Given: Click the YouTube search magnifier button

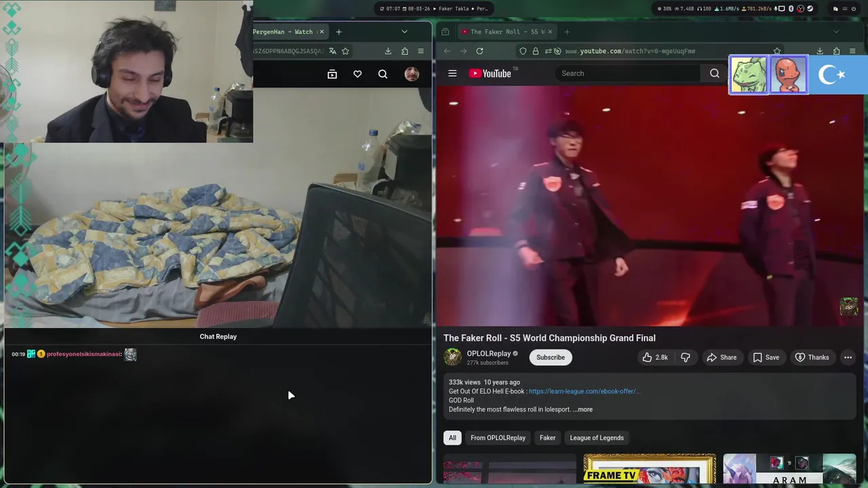Looking at the screenshot, I should [715, 73].
